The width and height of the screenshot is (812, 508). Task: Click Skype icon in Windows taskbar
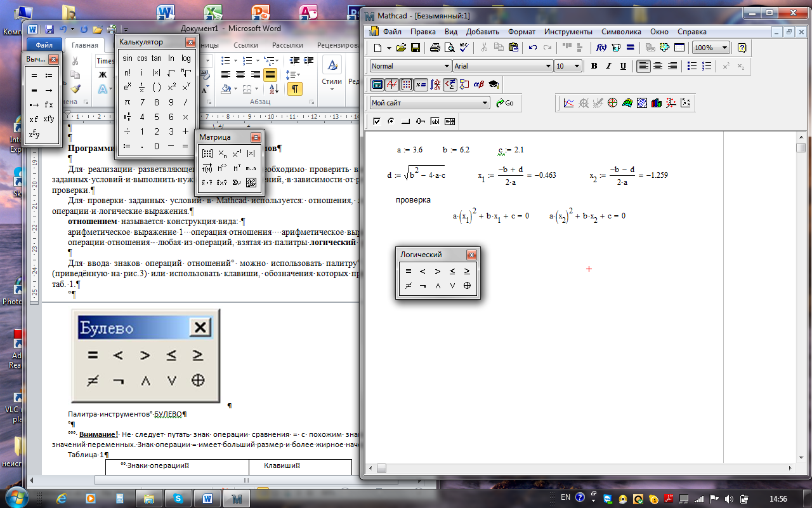click(178, 498)
